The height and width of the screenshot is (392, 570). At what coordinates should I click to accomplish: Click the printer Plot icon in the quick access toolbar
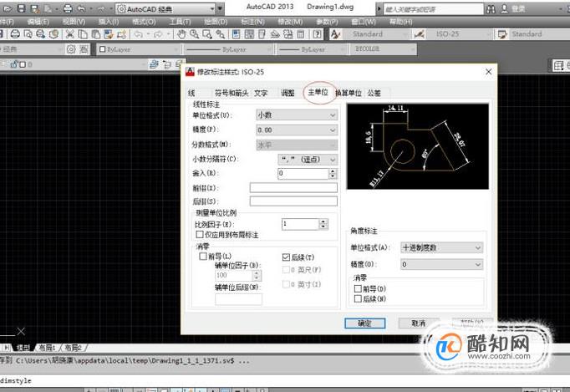68,8
